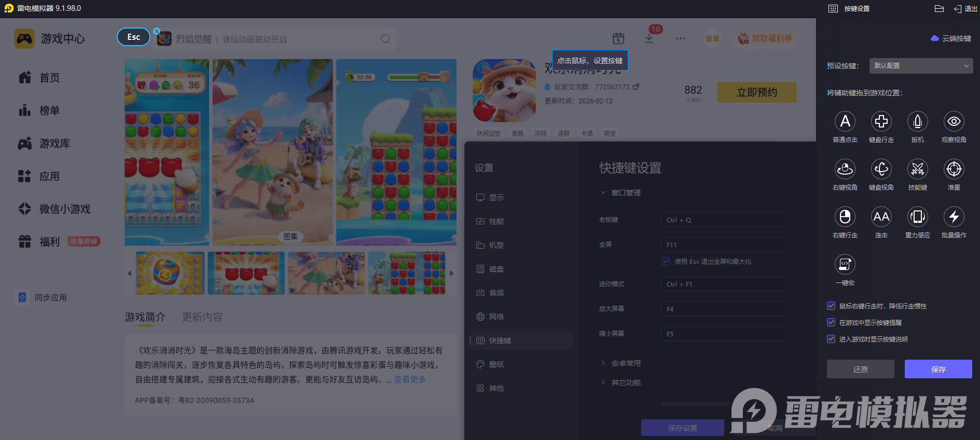
Task: Click the 迷你模式 shortcut field Ctrl + F1
Action: coord(723,284)
